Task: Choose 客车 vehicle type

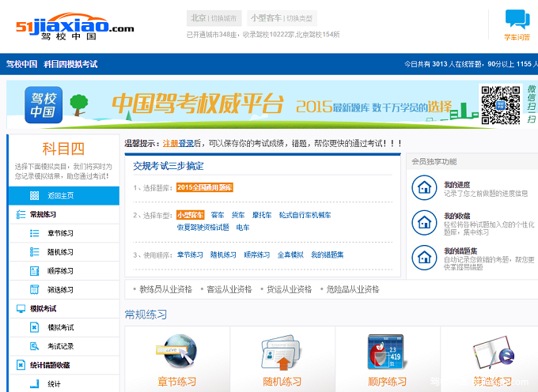Action: coord(218,215)
